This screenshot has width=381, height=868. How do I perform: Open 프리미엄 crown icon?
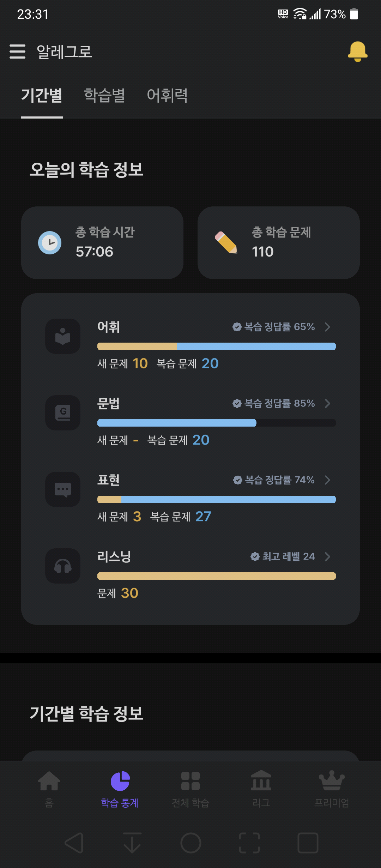coord(332,780)
